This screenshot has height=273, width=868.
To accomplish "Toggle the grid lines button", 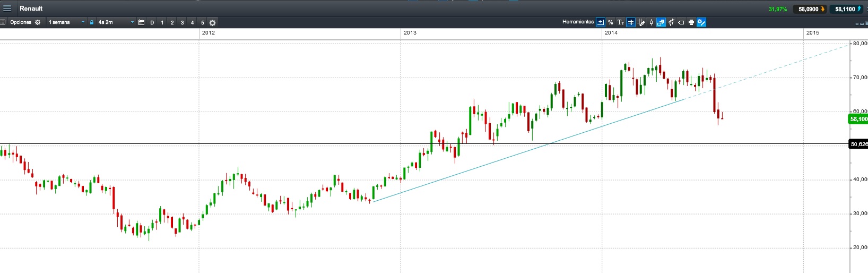I will pos(631,22).
